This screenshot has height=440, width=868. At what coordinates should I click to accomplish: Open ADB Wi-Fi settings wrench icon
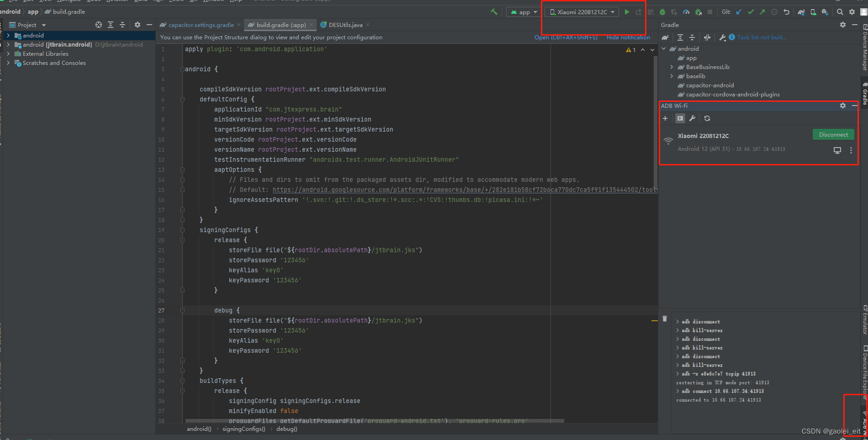[x=692, y=118]
